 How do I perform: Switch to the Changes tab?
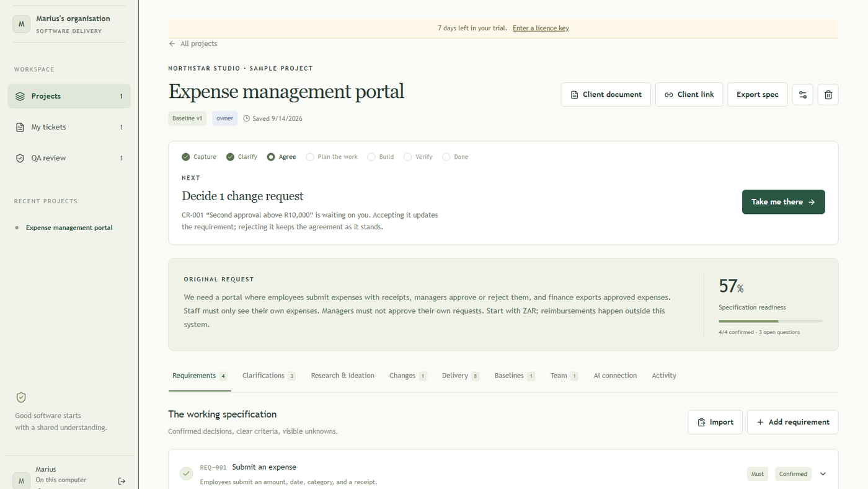[408, 376]
